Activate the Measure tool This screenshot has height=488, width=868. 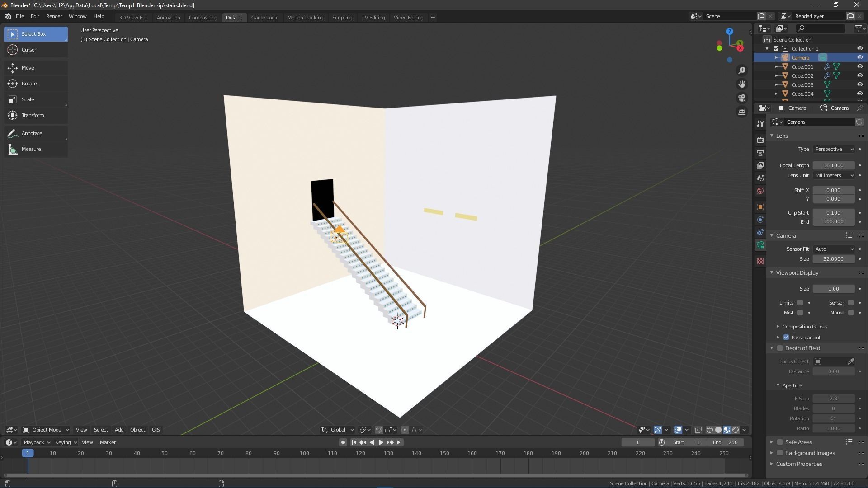[x=31, y=149]
